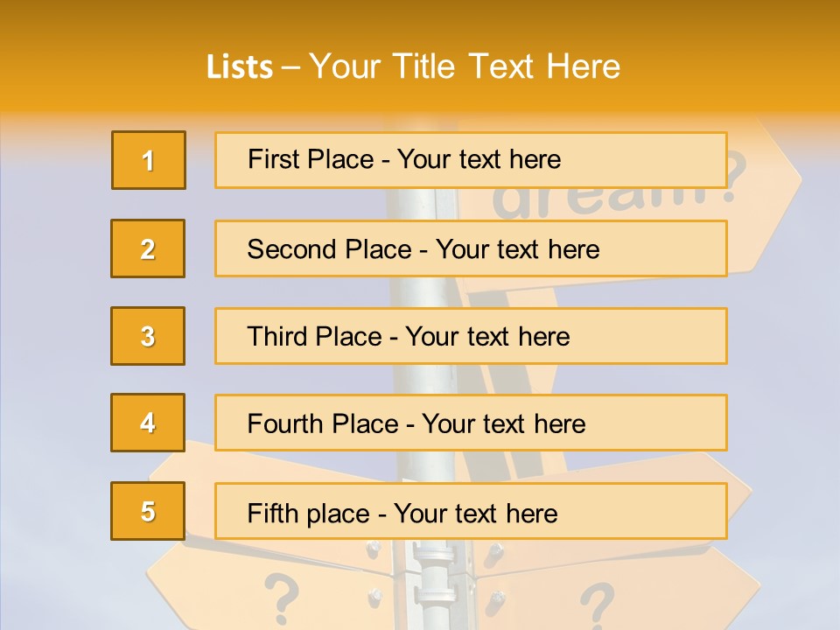Click the 'Second Place' text box
This screenshot has width=840, height=630.
(471, 248)
